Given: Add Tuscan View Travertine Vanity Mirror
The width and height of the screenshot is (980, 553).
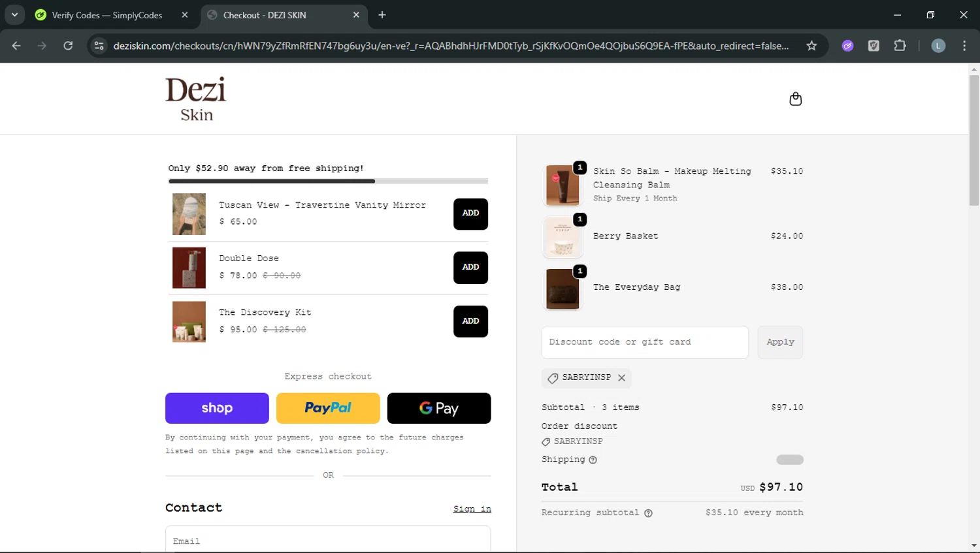Looking at the screenshot, I should 470,213.
